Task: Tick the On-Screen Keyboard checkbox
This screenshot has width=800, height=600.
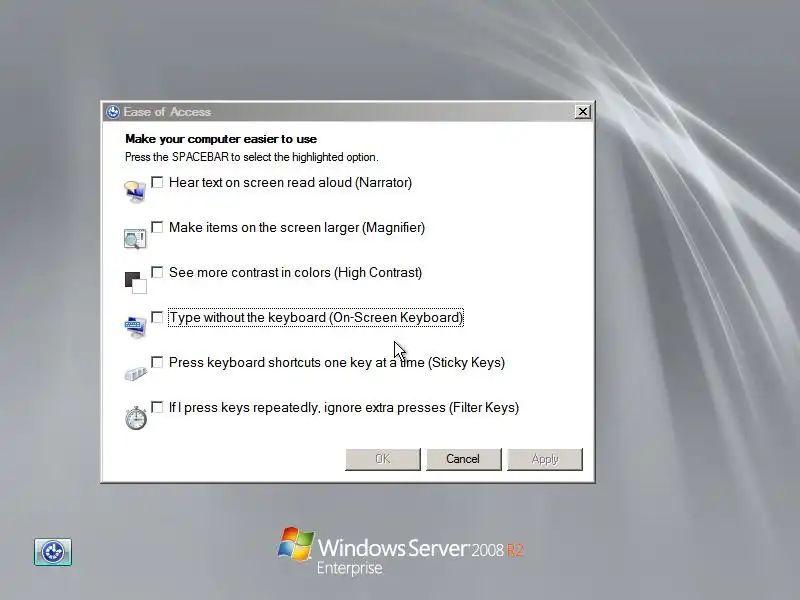Action: pos(157,317)
